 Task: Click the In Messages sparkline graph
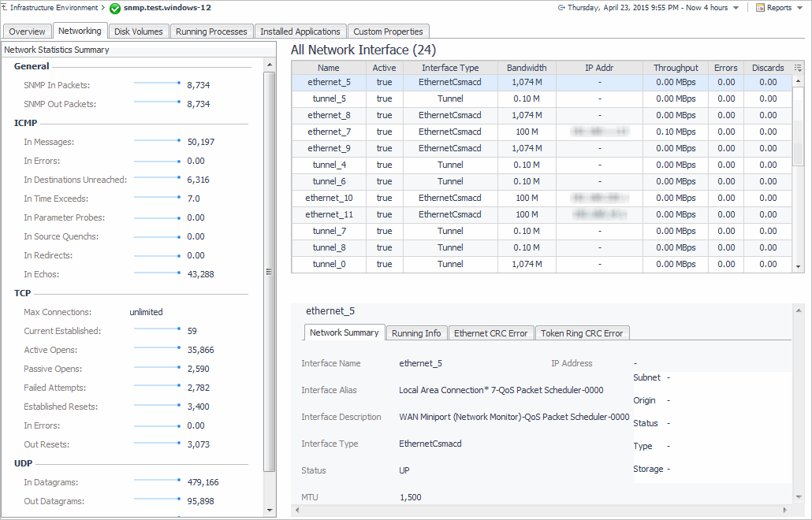pos(157,140)
